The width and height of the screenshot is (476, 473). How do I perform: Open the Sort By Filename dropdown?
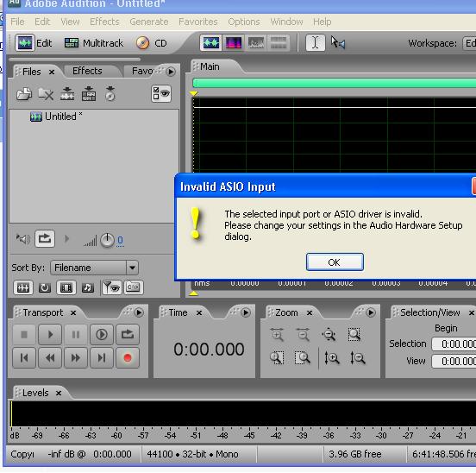[x=94, y=268]
